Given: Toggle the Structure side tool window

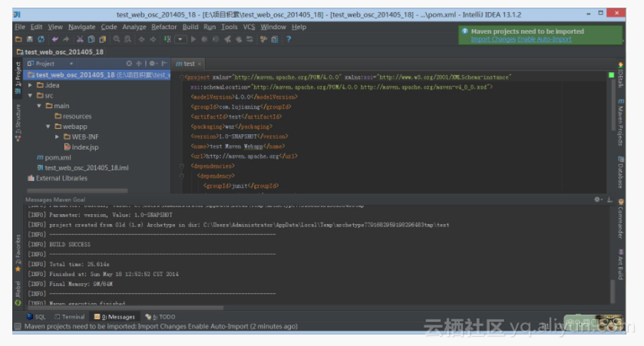Looking at the screenshot, I should point(18,122).
